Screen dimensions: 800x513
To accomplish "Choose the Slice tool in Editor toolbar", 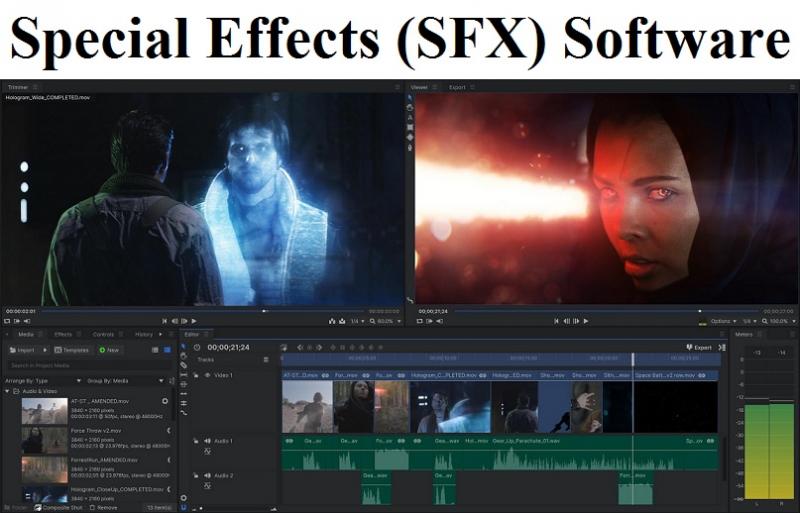I will click(x=184, y=365).
